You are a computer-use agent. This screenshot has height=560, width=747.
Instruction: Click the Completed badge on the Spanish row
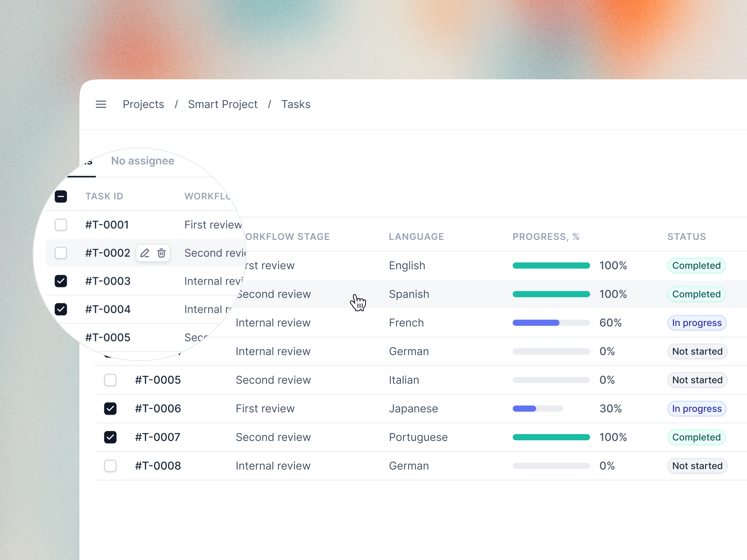pos(696,294)
